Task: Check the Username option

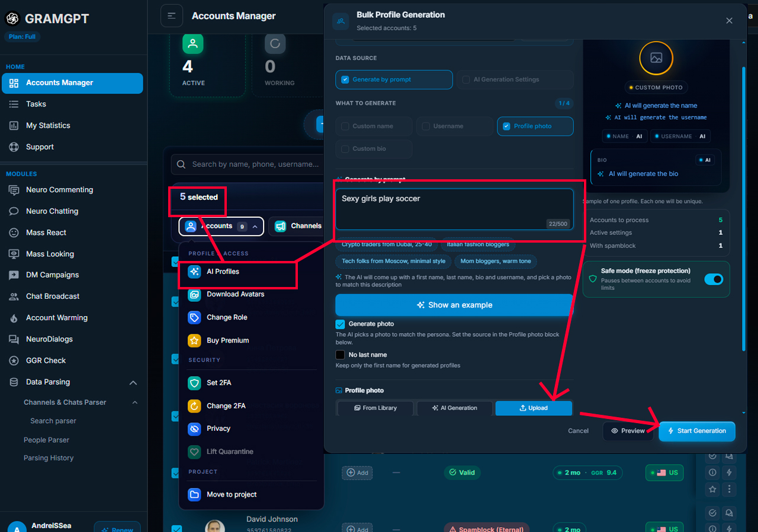Action: (426, 126)
